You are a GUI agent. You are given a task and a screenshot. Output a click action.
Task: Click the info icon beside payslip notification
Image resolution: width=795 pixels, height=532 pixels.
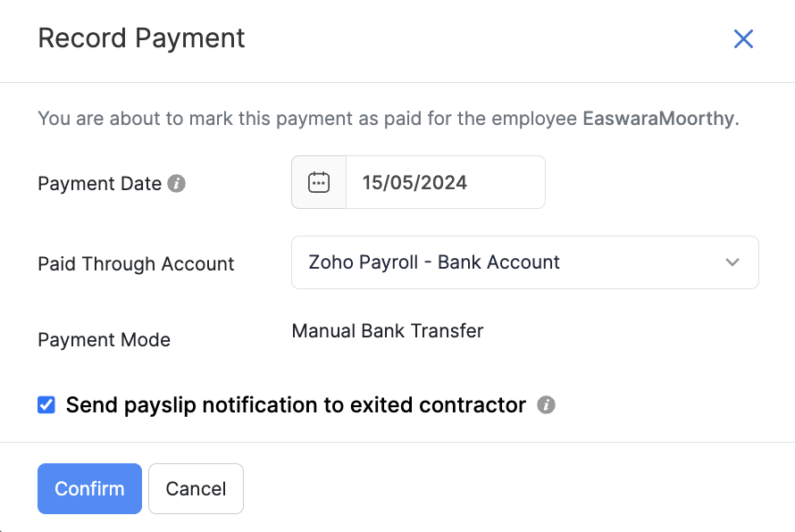[546, 404]
